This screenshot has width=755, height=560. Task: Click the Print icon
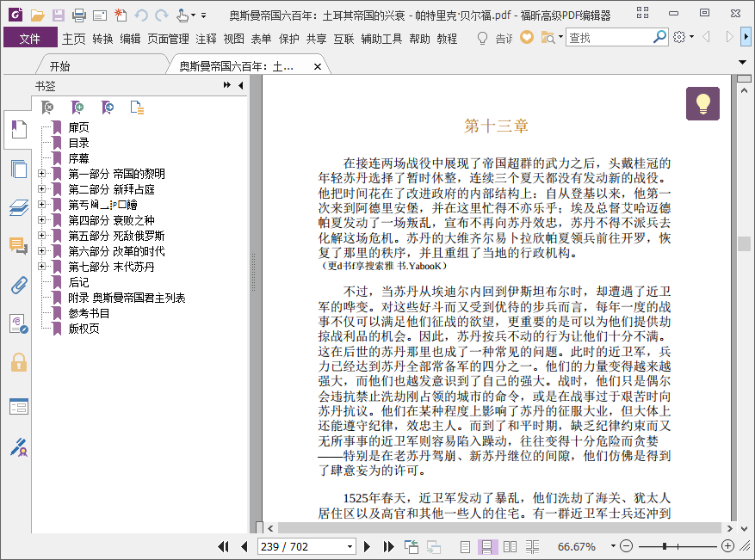(78, 15)
